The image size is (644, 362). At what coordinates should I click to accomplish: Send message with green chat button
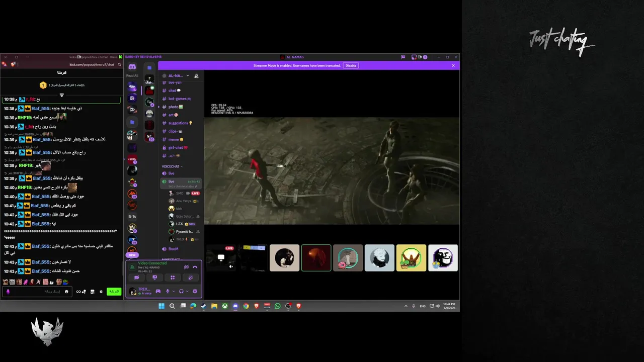pyautogui.click(x=114, y=292)
